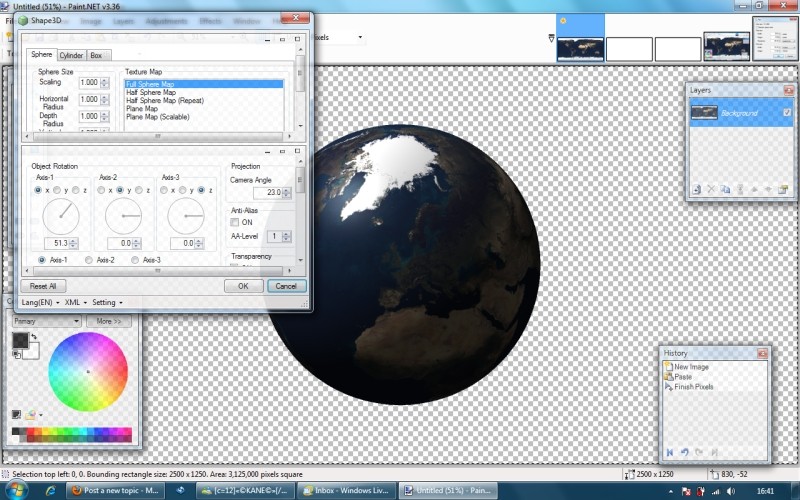Switch to the Sphere tab

point(41,54)
